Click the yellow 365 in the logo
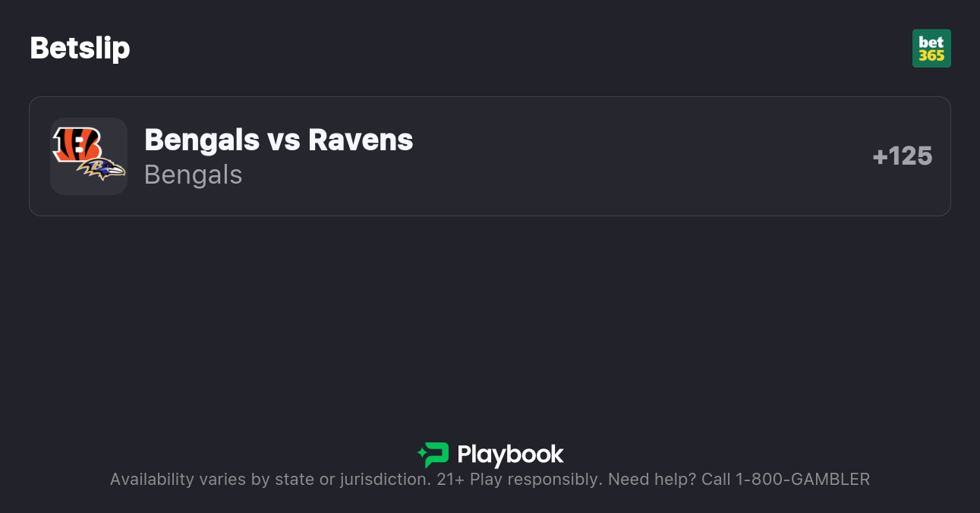 (x=931, y=55)
